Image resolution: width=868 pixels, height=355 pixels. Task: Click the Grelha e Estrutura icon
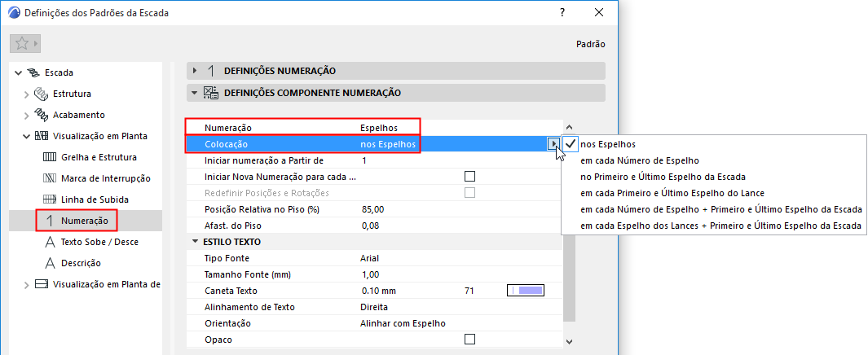tap(50, 157)
